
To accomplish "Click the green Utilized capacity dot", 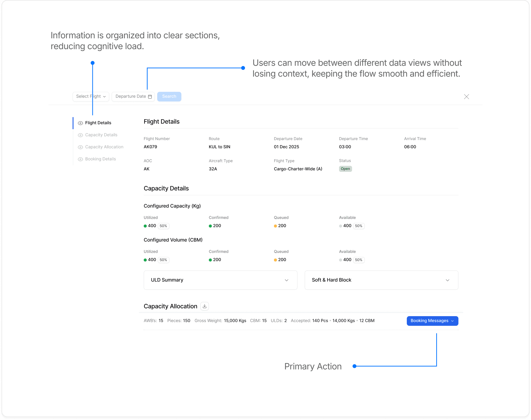I will pyautogui.click(x=145, y=226).
